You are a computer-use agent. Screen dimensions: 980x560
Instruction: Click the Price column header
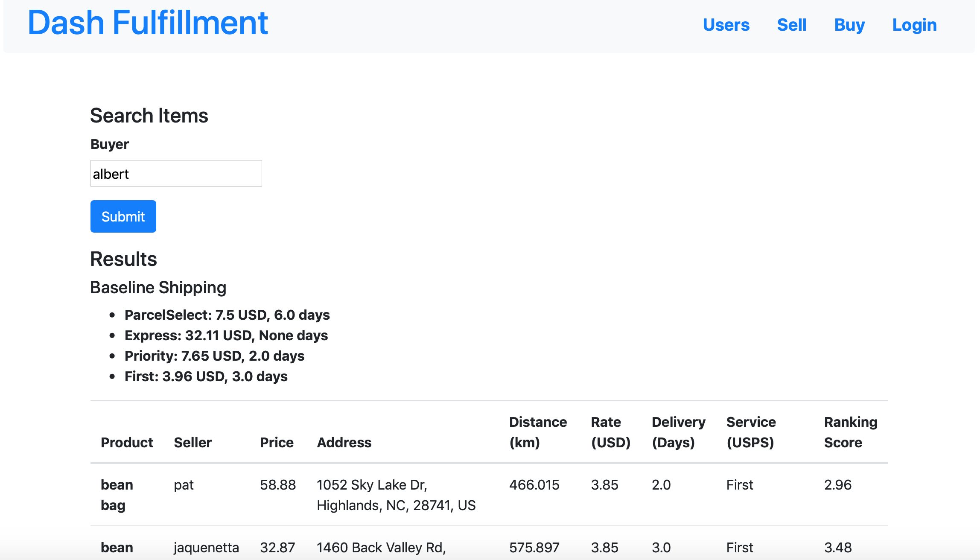click(277, 443)
